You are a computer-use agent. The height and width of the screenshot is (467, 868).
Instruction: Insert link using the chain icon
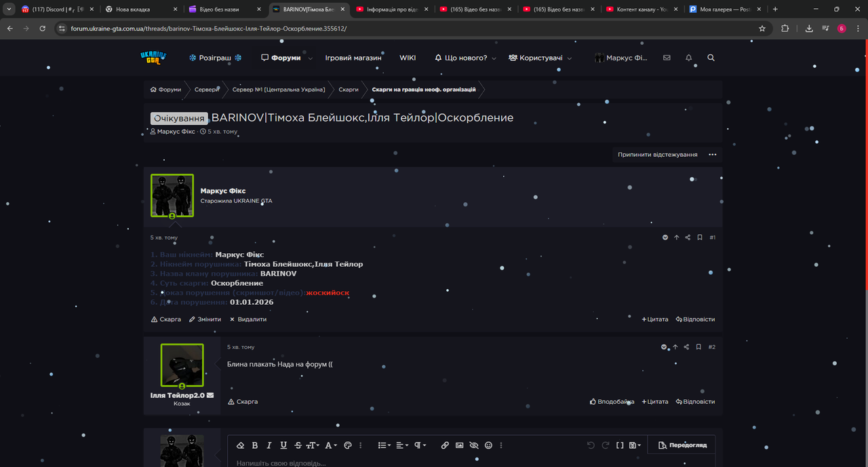(445, 445)
